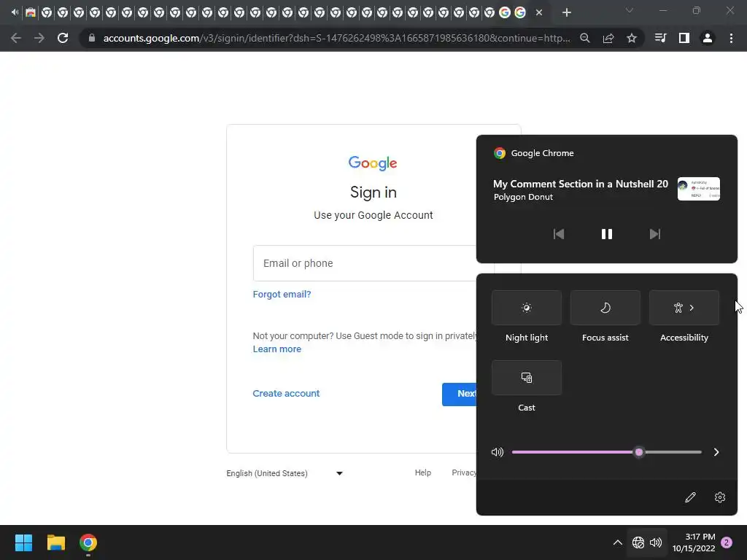The image size is (747, 560).
Task: Switch to the second tab with colorful favicon
Action: click(31, 12)
